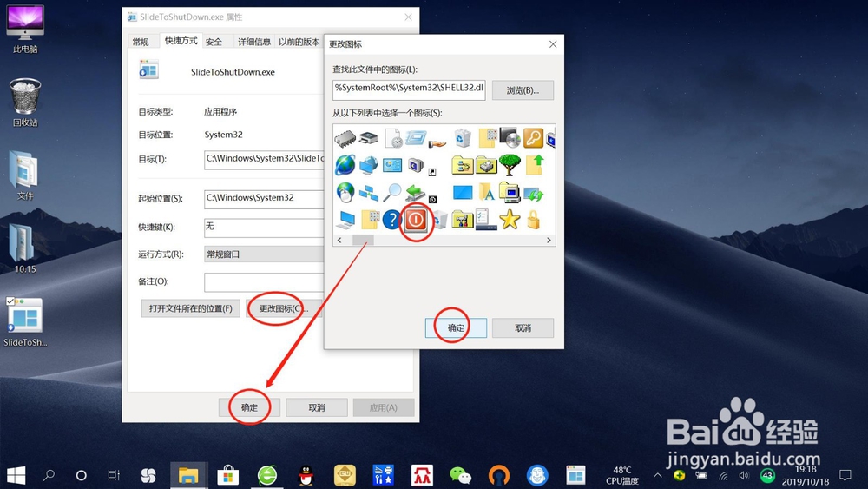Image resolution: width=868 pixels, height=489 pixels.
Task: Pick the monitor with green sync arrows
Action: (x=534, y=194)
